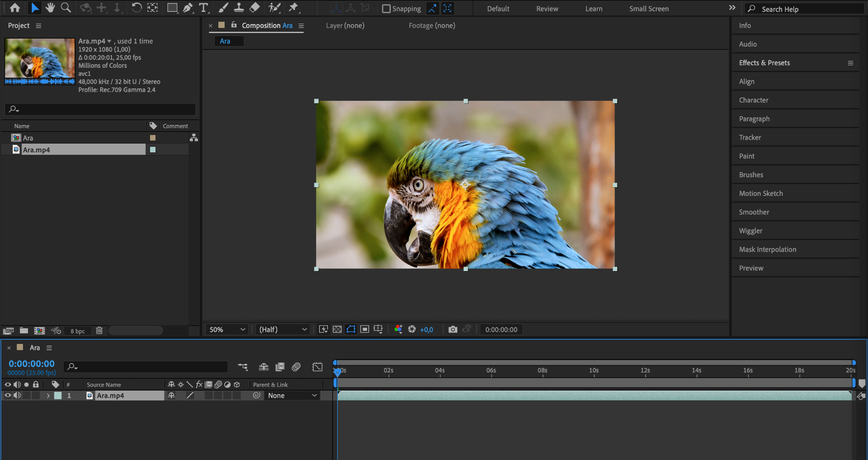Mute the Ara.mp4 layer audio
This screenshot has width=868, height=460.
17,395
